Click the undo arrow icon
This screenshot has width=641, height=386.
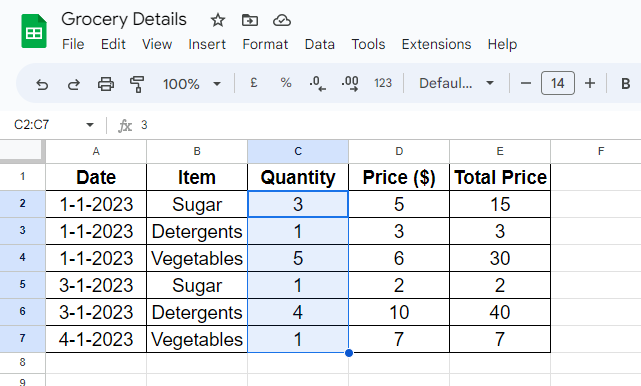click(x=42, y=84)
